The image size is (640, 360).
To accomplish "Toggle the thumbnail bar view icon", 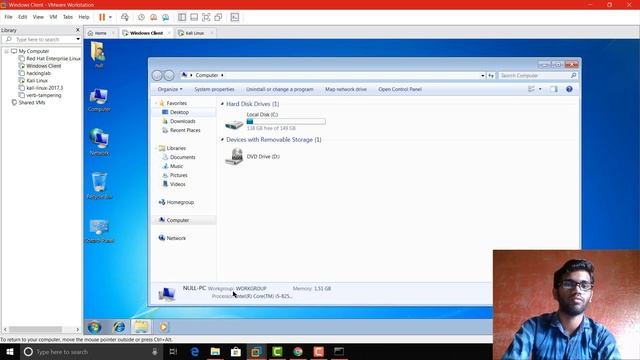I will pyautogui.click(x=194, y=17).
